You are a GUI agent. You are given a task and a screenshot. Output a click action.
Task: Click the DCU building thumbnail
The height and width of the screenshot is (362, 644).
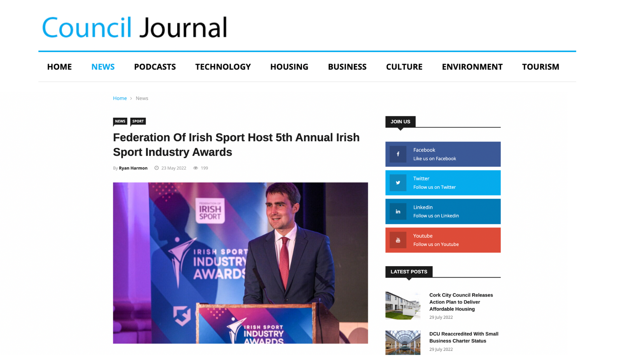pyautogui.click(x=403, y=343)
